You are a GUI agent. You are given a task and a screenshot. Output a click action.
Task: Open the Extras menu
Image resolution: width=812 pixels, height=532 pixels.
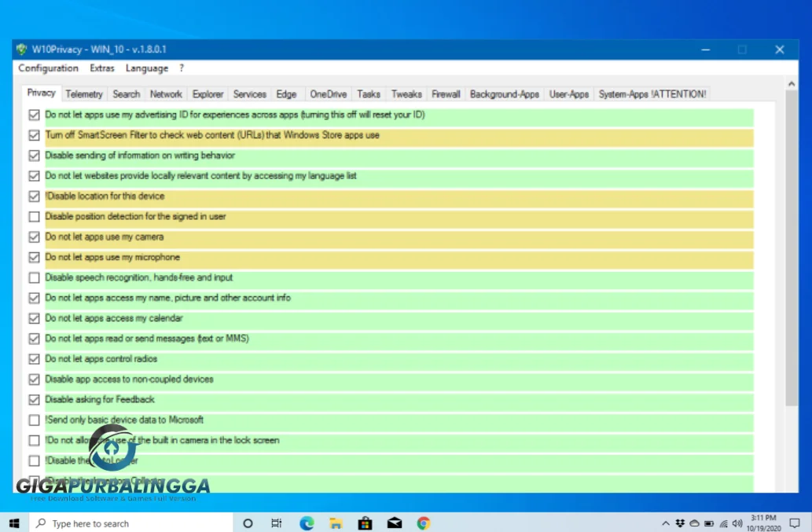(x=102, y=68)
